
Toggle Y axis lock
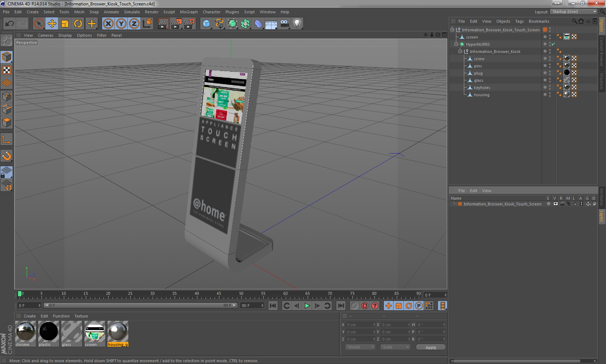[x=121, y=24]
